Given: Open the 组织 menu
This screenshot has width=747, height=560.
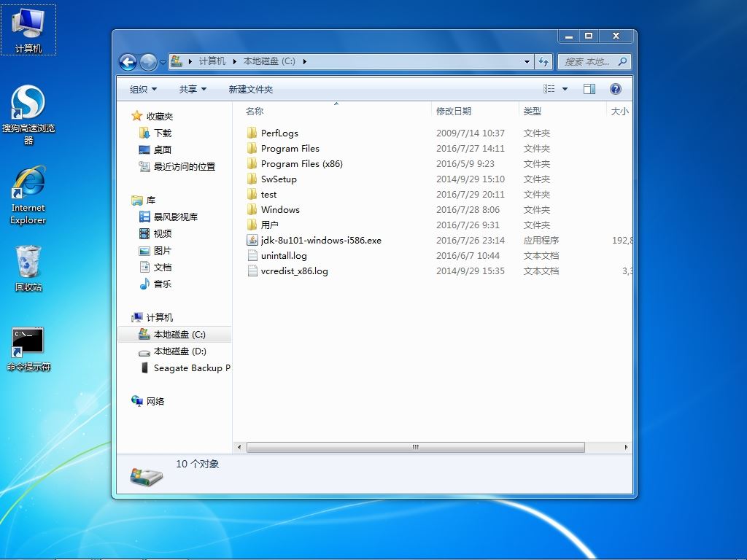Looking at the screenshot, I should [x=143, y=89].
